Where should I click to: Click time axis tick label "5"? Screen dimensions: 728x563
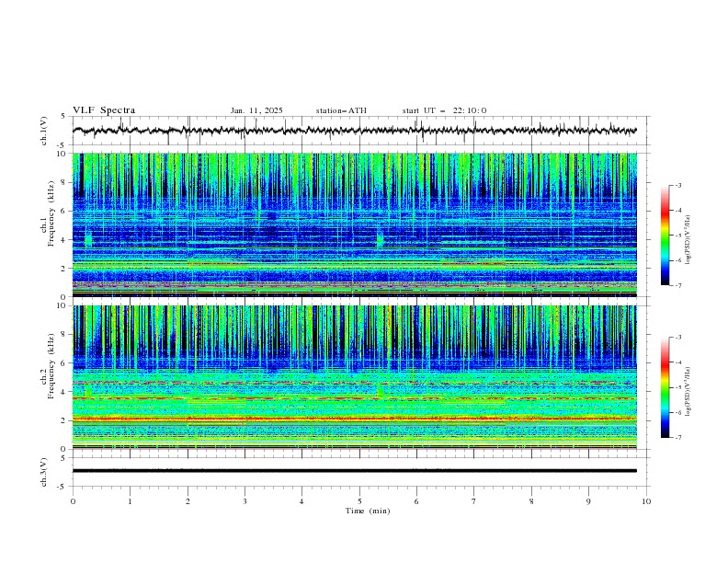click(359, 501)
